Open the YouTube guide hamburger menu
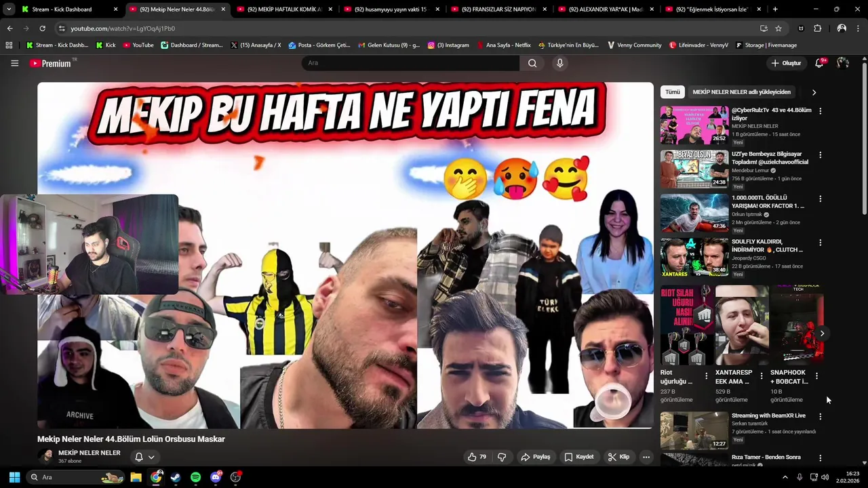 pyautogui.click(x=14, y=63)
